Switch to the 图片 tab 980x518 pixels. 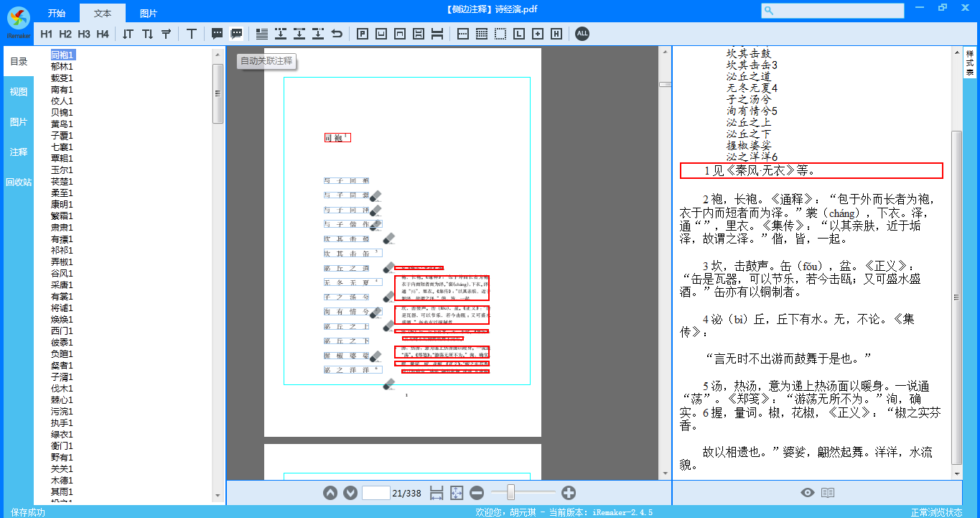149,13
